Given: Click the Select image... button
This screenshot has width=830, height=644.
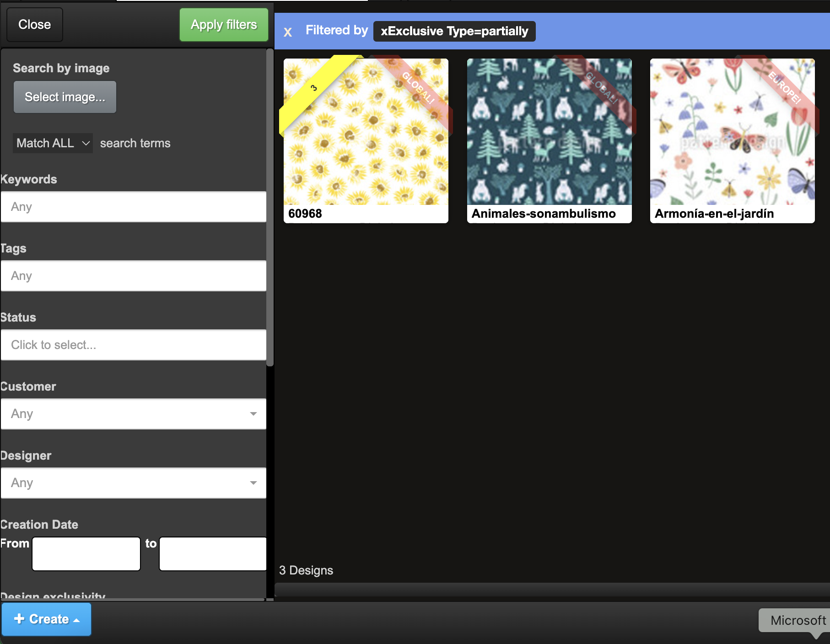Looking at the screenshot, I should [x=65, y=97].
